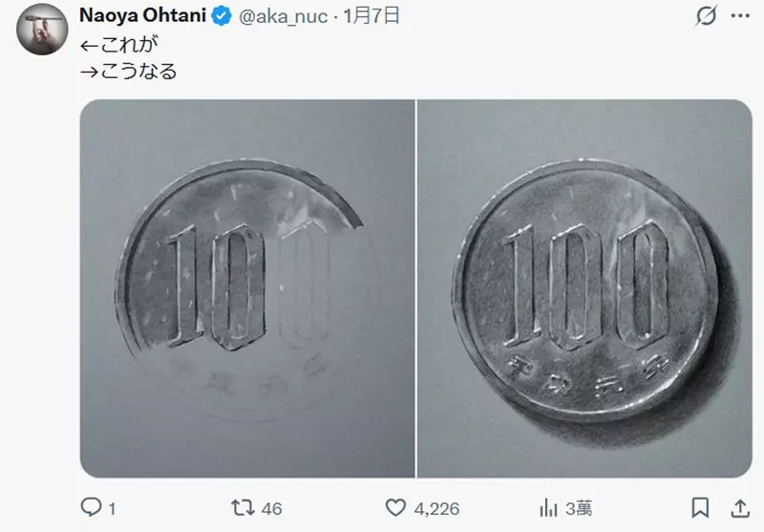The width and height of the screenshot is (764, 532).
Task: Like the tweet with the heart icon
Action: (x=396, y=507)
